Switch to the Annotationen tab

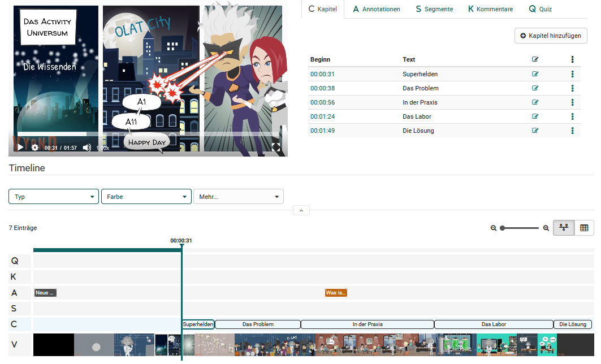376,9
